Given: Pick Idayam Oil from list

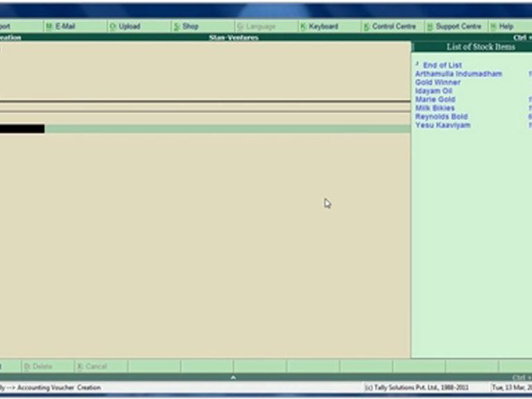Looking at the screenshot, I should point(434,91).
